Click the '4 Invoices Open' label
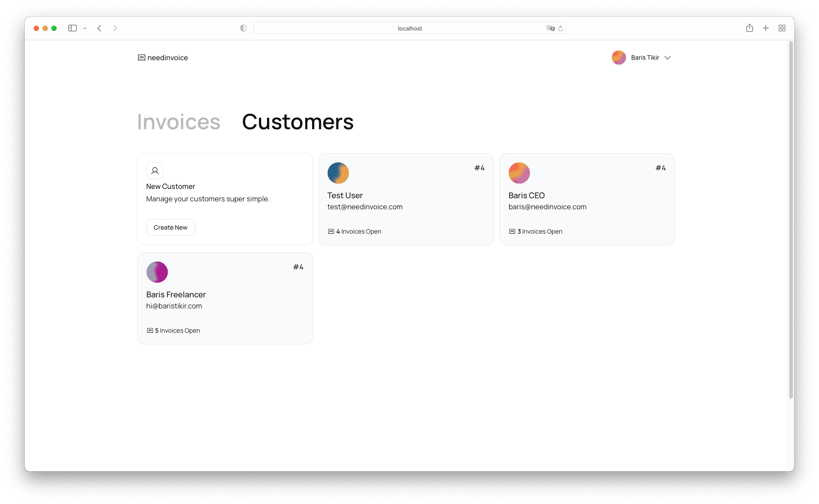 [x=359, y=231]
